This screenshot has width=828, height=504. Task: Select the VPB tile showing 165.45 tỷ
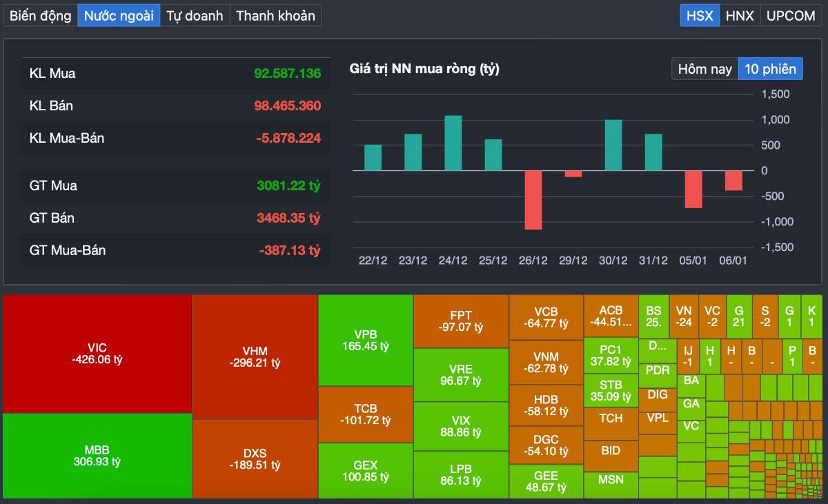(x=365, y=340)
